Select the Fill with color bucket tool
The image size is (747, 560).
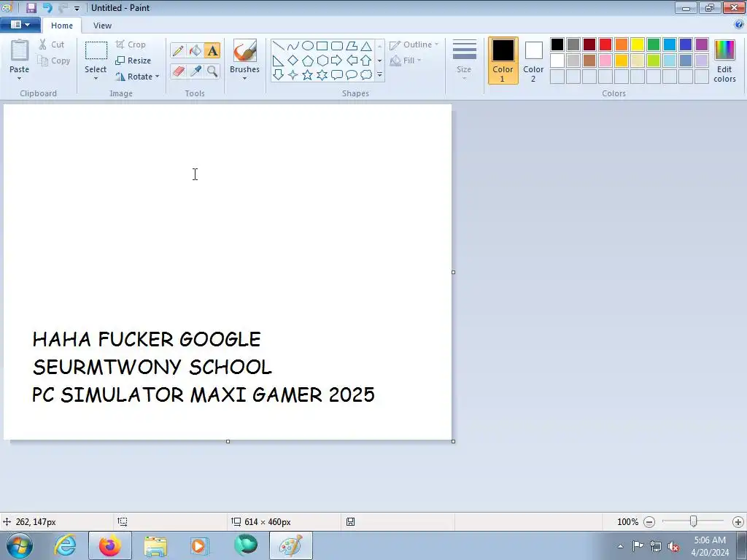click(196, 50)
